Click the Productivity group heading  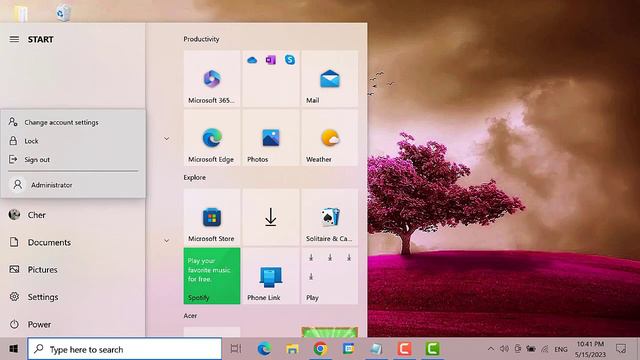pos(201,39)
